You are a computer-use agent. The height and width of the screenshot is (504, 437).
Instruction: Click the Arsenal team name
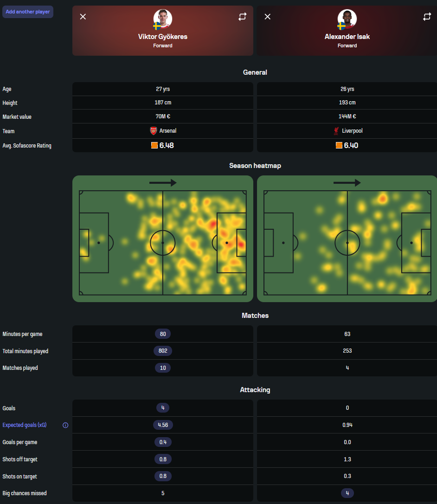point(168,131)
